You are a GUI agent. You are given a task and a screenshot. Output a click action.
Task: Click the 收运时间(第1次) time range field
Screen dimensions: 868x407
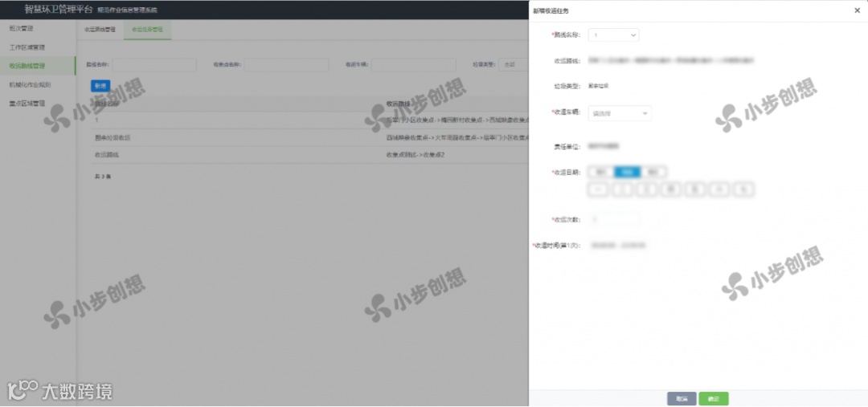click(618, 245)
